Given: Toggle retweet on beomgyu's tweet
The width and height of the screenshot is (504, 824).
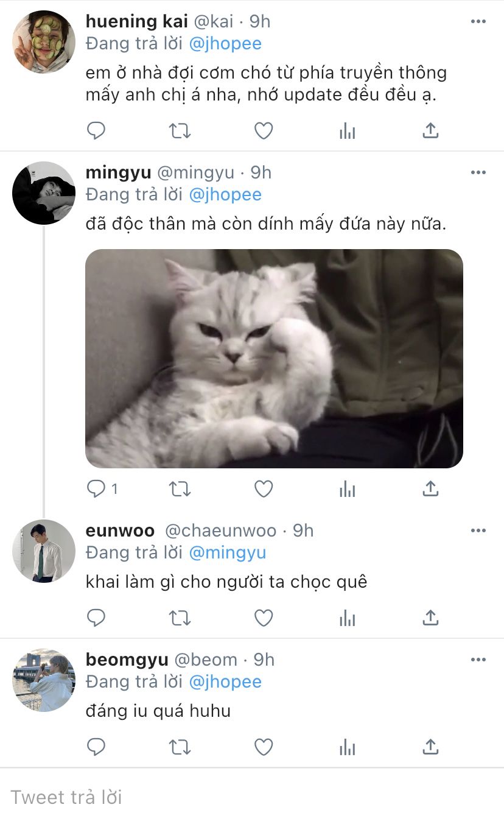Looking at the screenshot, I should click(180, 747).
